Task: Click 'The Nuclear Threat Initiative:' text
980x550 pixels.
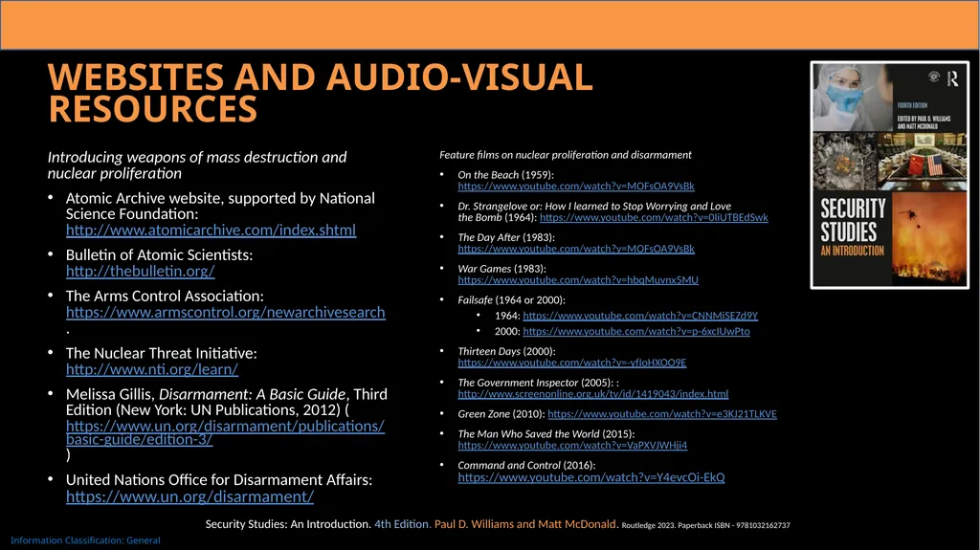Action: [161, 353]
